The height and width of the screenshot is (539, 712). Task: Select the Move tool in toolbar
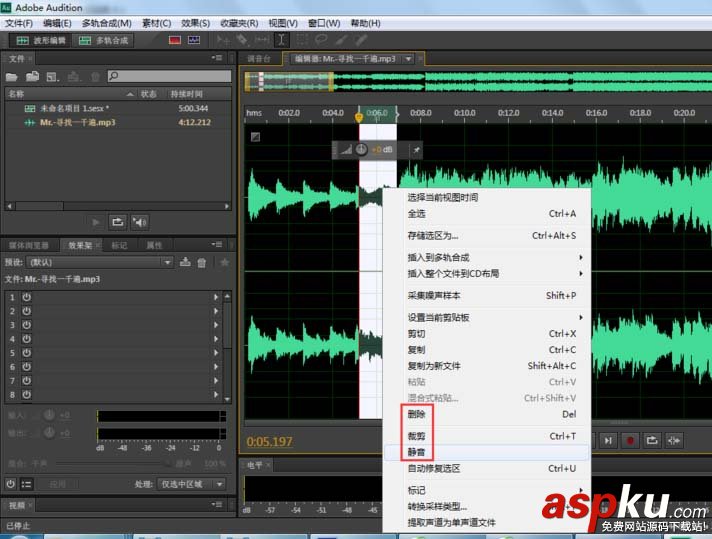click(x=223, y=40)
